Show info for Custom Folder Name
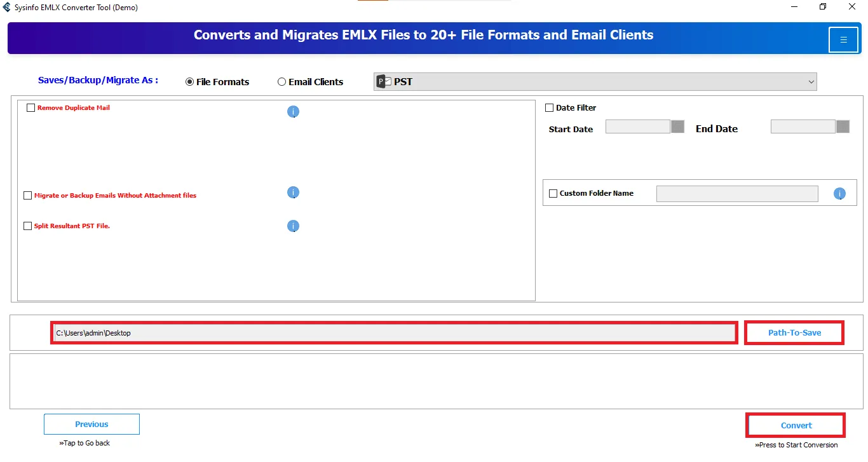The width and height of the screenshot is (868, 462). 839,194
